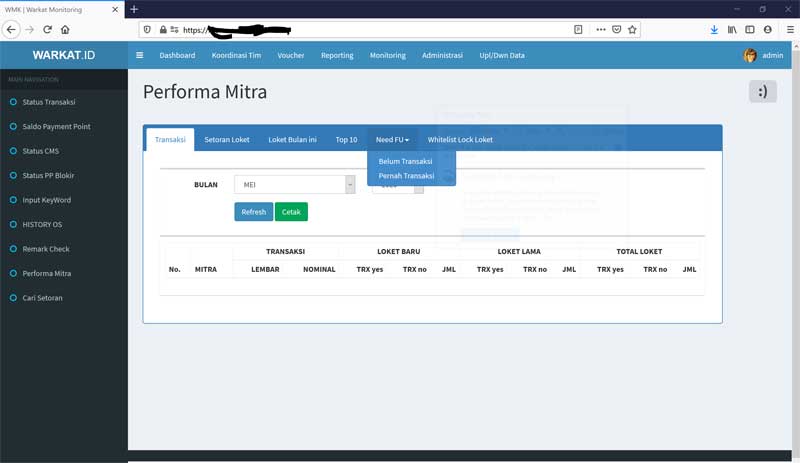Image resolution: width=800 pixels, height=463 pixels.
Task: Open the Voucher menu
Action: click(x=291, y=55)
